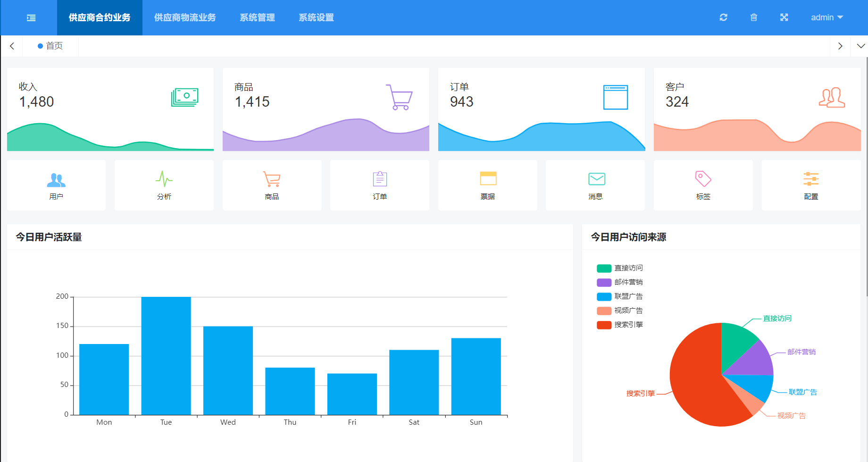Click the trash clear-cache icon
This screenshot has height=462, width=868.
tap(753, 17)
